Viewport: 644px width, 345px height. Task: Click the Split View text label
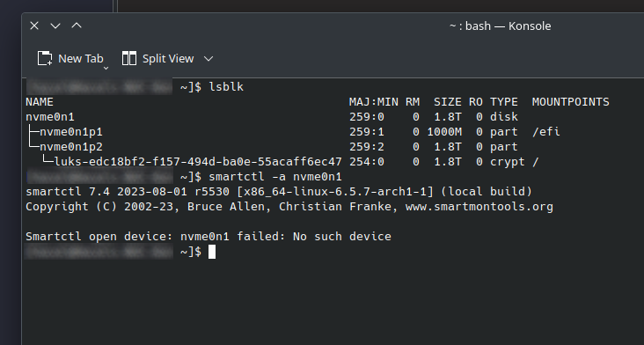click(x=168, y=59)
